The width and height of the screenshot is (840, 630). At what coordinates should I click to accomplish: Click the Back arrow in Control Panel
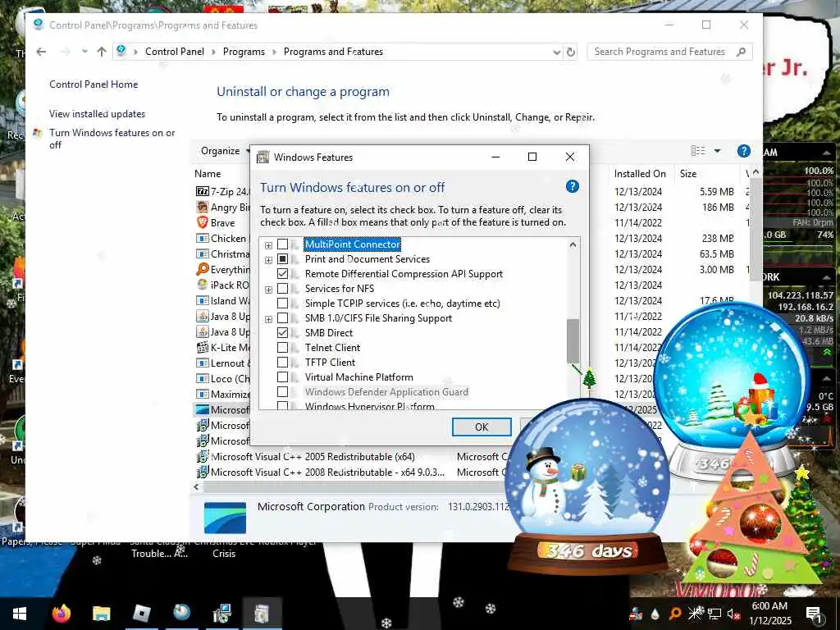41,52
